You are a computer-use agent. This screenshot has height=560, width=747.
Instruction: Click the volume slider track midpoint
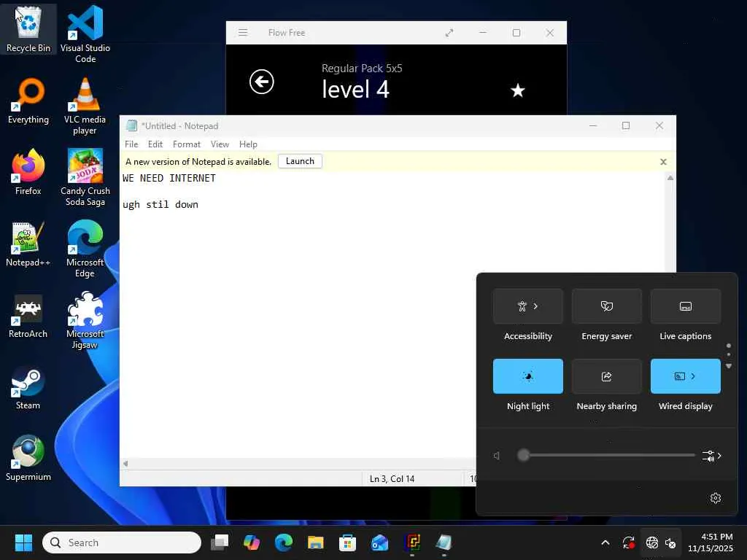[x=606, y=455]
